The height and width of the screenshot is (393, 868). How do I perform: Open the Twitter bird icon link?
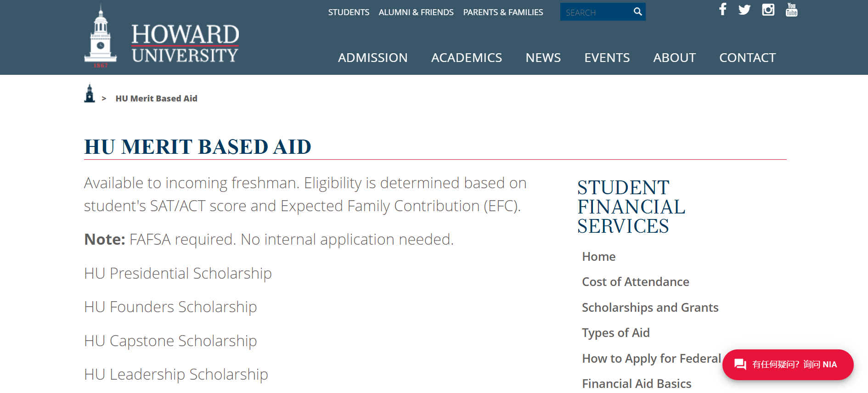click(744, 10)
